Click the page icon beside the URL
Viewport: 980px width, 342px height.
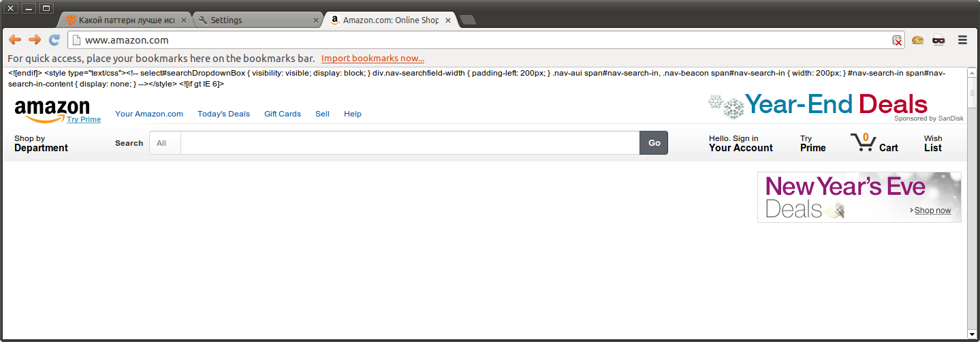tap(77, 40)
